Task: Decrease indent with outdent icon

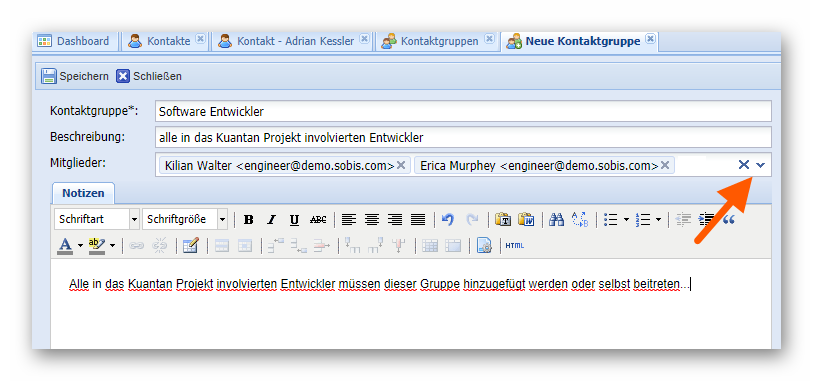Action: [x=684, y=220]
